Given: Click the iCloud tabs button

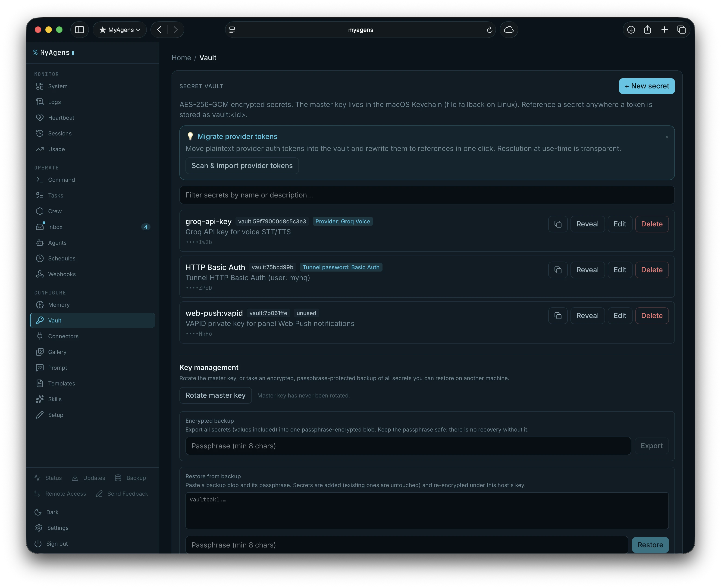Looking at the screenshot, I should [508, 30].
